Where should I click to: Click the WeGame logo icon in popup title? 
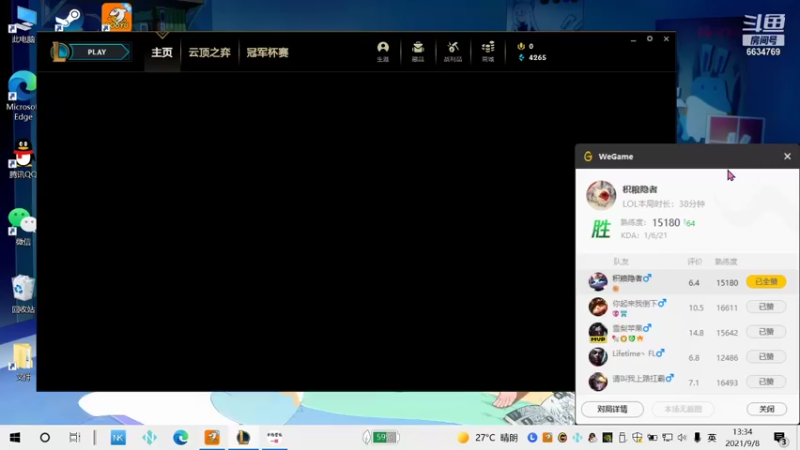(x=588, y=157)
